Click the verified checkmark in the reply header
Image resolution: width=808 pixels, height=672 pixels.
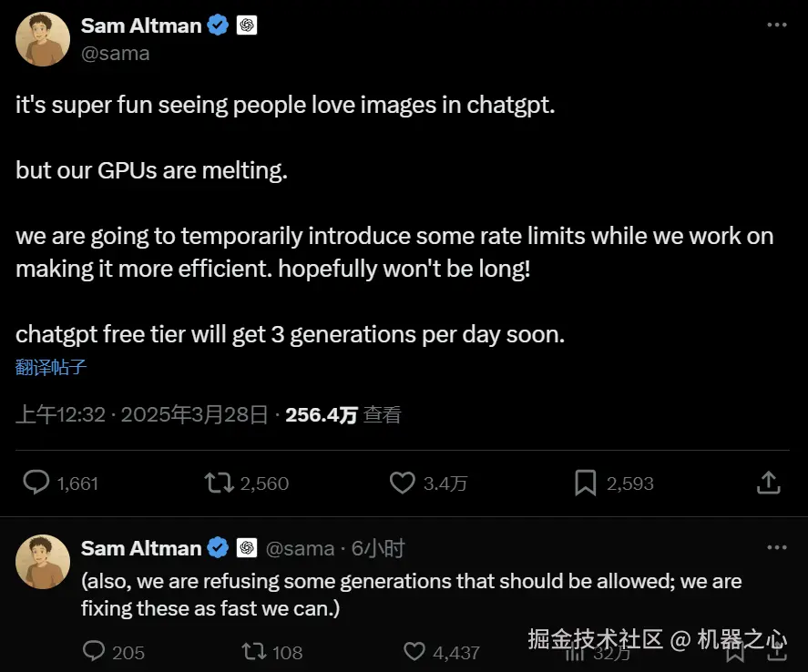pyautogui.click(x=219, y=548)
